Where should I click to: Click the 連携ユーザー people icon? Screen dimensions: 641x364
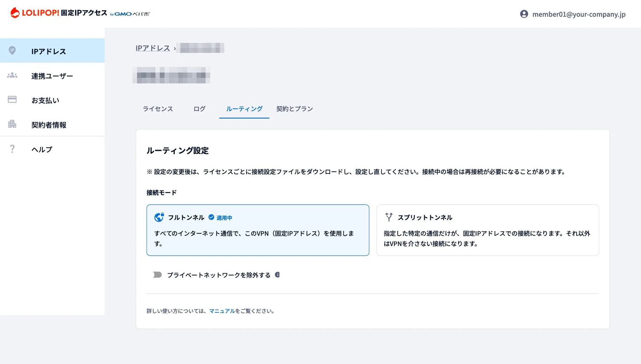[12, 75]
